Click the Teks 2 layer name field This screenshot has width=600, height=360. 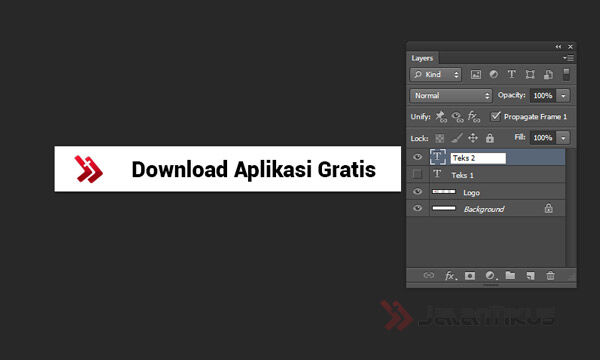[x=478, y=158]
